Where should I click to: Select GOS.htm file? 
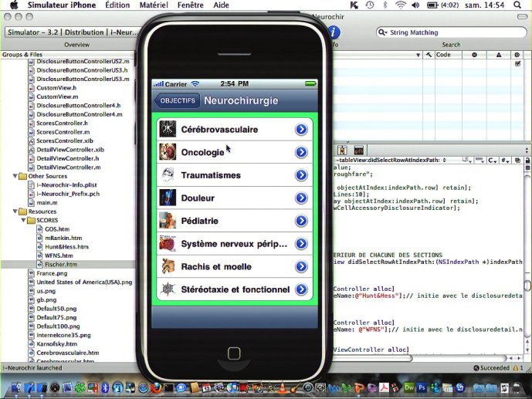tap(57, 229)
